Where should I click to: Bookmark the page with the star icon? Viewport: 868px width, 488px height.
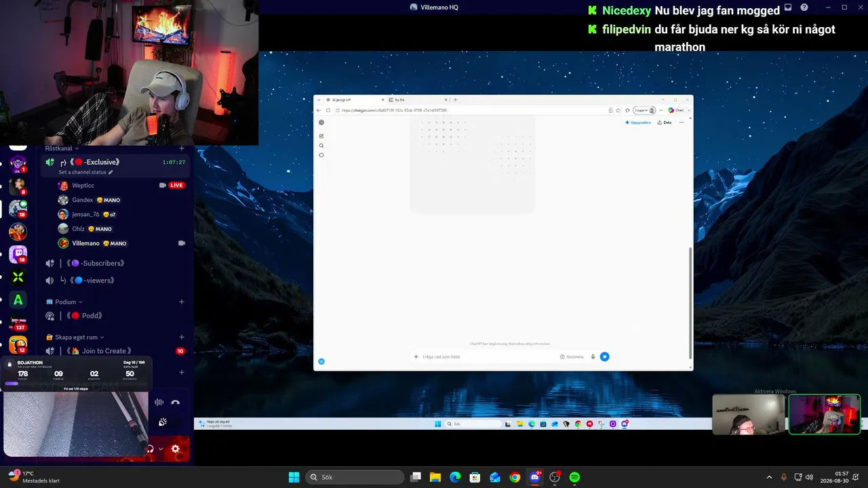[618, 110]
